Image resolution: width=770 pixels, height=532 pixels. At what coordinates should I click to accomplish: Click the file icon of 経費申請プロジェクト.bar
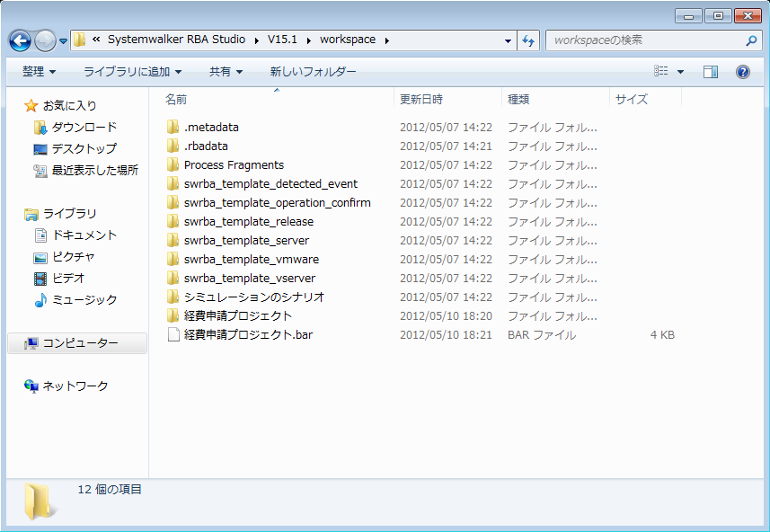point(173,334)
